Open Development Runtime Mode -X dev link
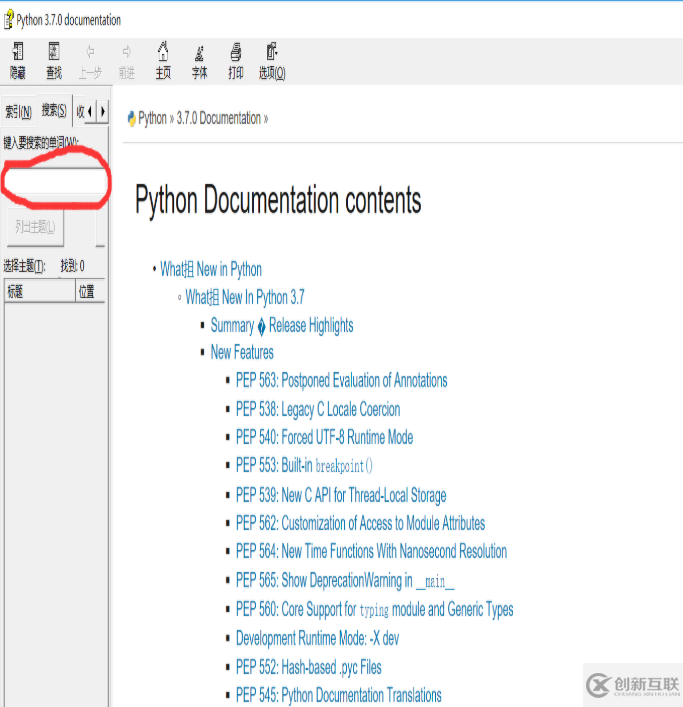 [317, 638]
